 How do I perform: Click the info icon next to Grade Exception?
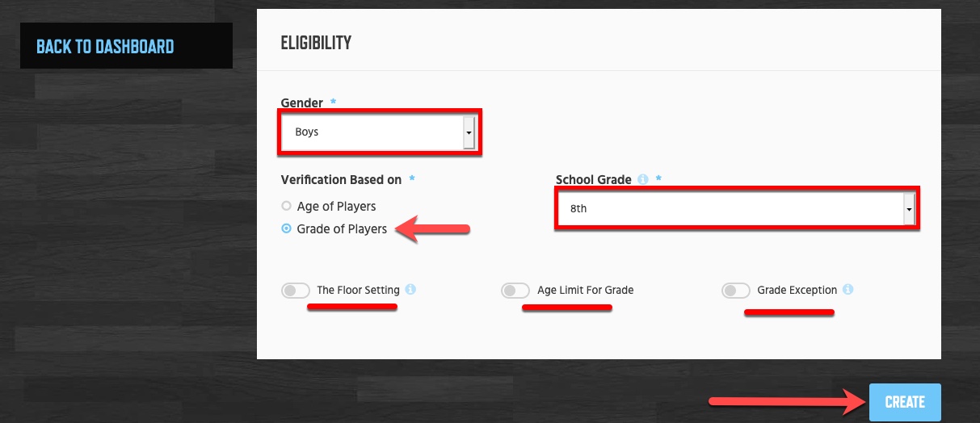tap(848, 289)
